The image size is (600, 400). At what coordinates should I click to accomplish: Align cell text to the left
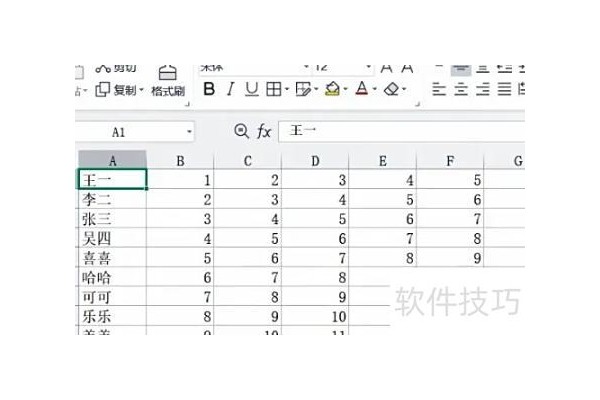[439, 90]
